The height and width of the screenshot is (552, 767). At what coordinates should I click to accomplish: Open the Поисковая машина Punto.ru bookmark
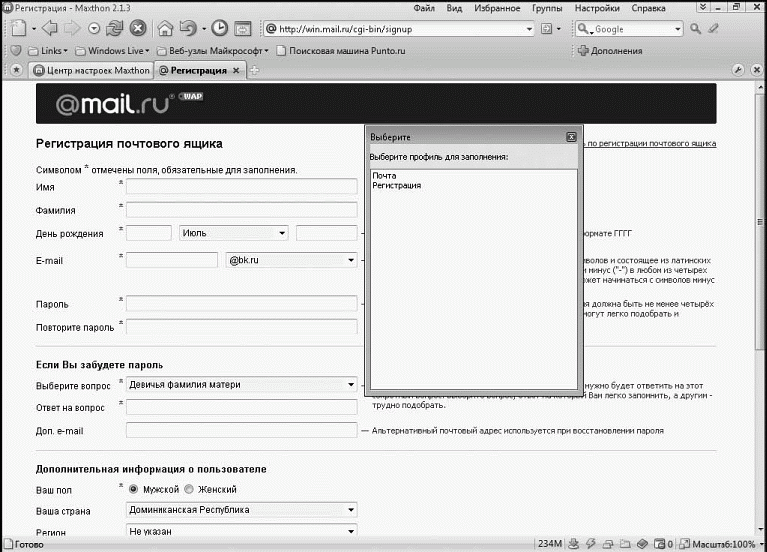coord(341,51)
